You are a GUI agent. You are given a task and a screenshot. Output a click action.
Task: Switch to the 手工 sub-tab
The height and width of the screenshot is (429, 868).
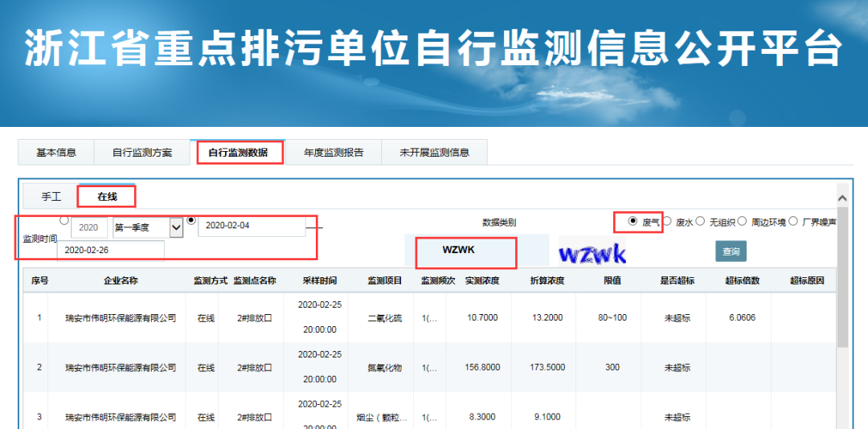click(51, 197)
